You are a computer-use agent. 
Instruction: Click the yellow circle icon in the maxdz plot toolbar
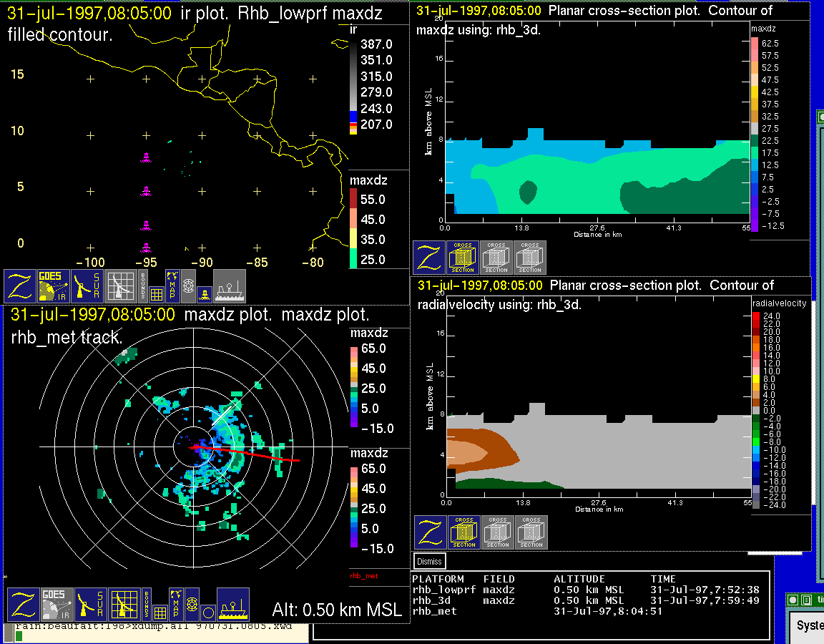pos(207,613)
